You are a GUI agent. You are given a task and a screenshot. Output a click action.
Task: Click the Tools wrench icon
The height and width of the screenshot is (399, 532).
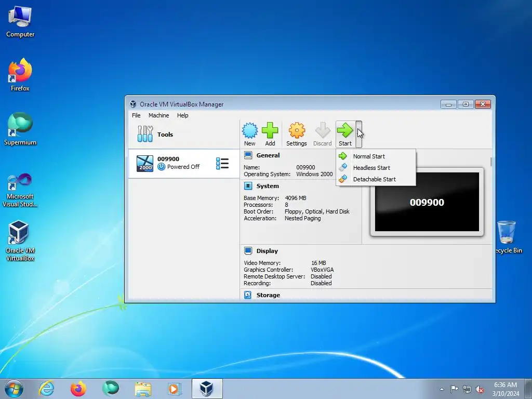(145, 134)
